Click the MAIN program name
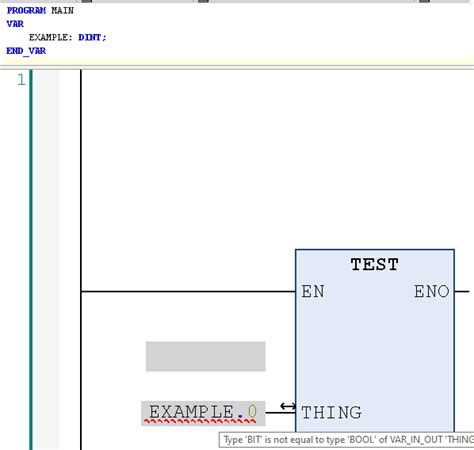474x450 pixels. tap(62, 11)
